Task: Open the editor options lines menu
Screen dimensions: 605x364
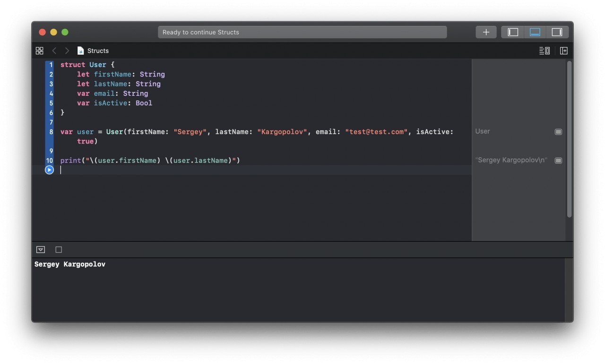Action: point(544,51)
